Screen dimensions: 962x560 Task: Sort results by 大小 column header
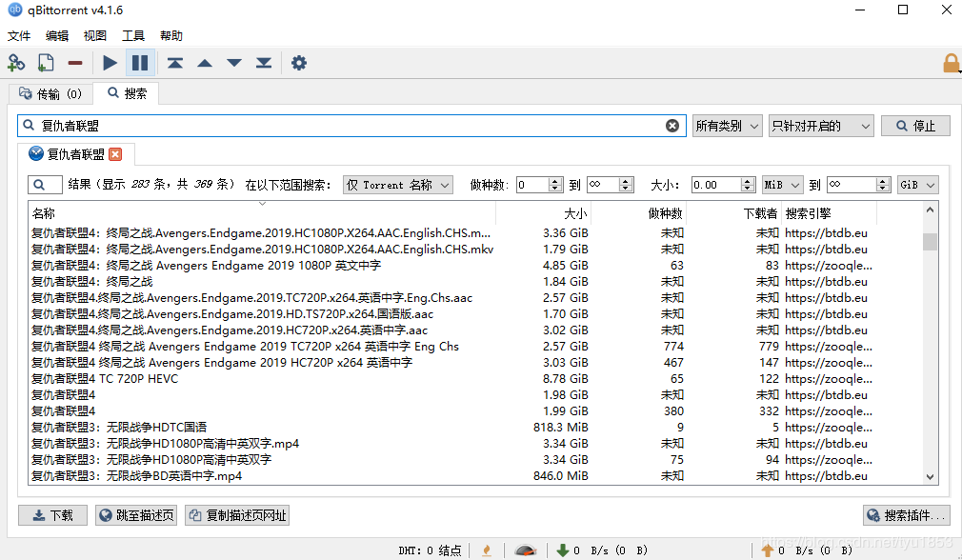tap(543, 213)
